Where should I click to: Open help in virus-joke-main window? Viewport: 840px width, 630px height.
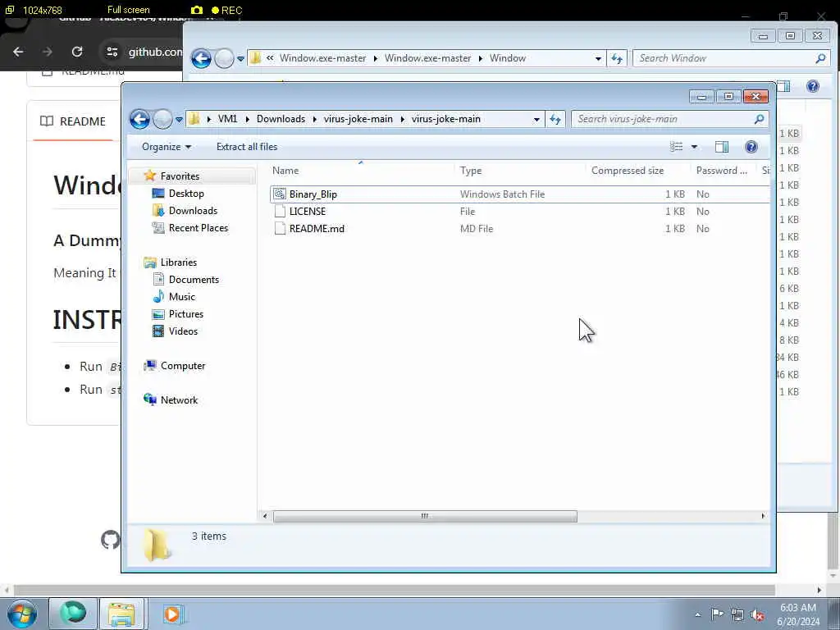click(x=751, y=147)
